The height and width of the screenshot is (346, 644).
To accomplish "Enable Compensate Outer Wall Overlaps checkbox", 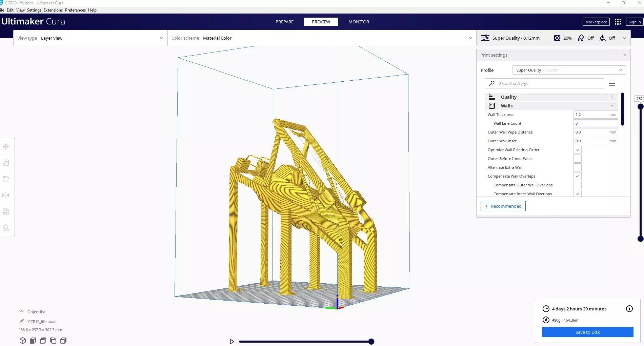I will tap(578, 185).
